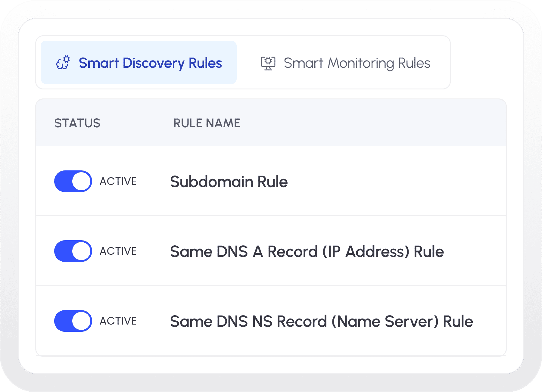This screenshot has height=392, width=542.
Task: Sort by the RULE NAME column header
Action: (x=207, y=123)
